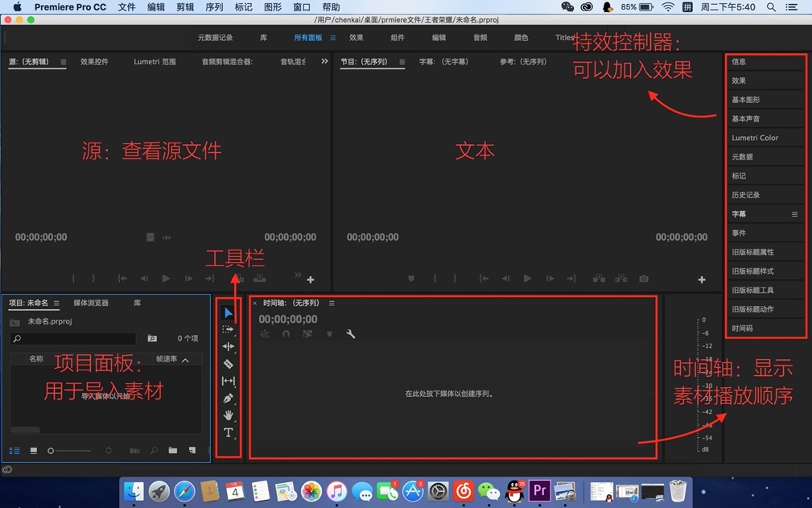
Task: Toggle the Snap magnet in timeline
Action: click(285, 333)
